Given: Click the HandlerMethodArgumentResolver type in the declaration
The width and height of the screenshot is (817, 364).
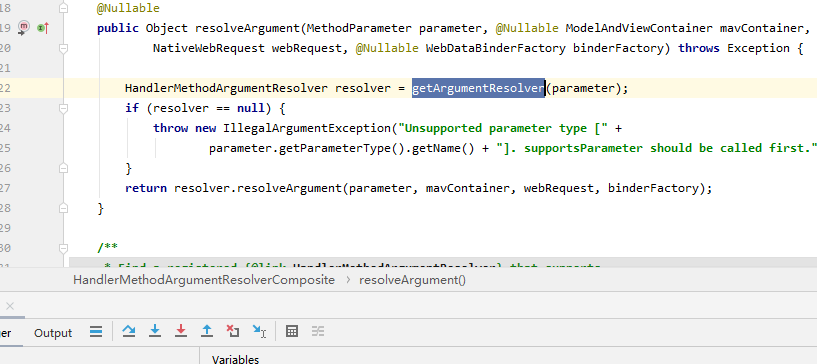Looking at the screenshot, I should pyautogui.click(x=226, y=89).
